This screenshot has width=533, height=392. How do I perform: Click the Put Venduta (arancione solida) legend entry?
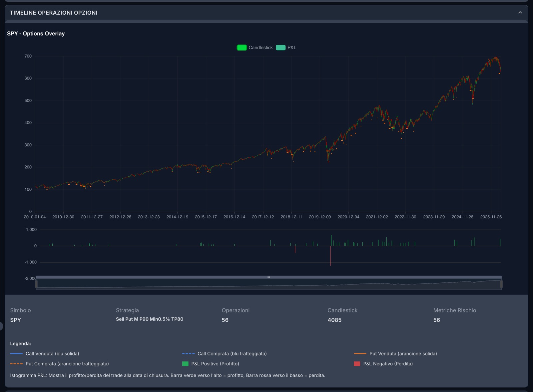(395, 354)
